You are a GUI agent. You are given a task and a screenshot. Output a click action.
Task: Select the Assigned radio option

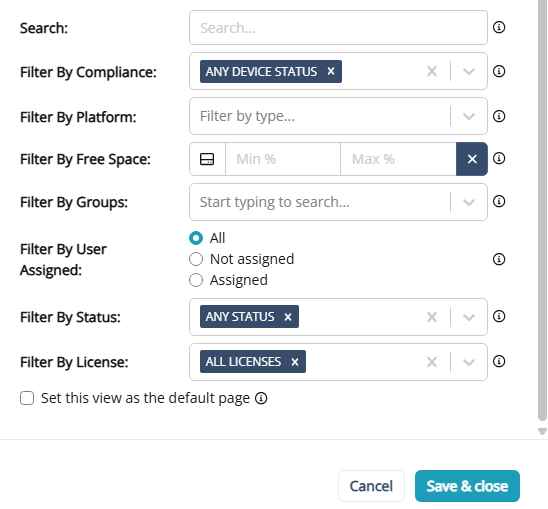[196, 280]
